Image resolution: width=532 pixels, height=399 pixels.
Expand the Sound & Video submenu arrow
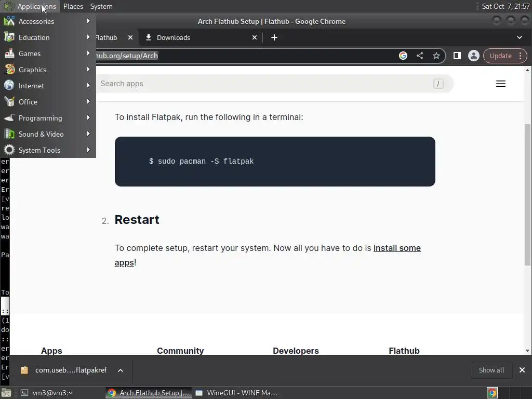[88, 134]
